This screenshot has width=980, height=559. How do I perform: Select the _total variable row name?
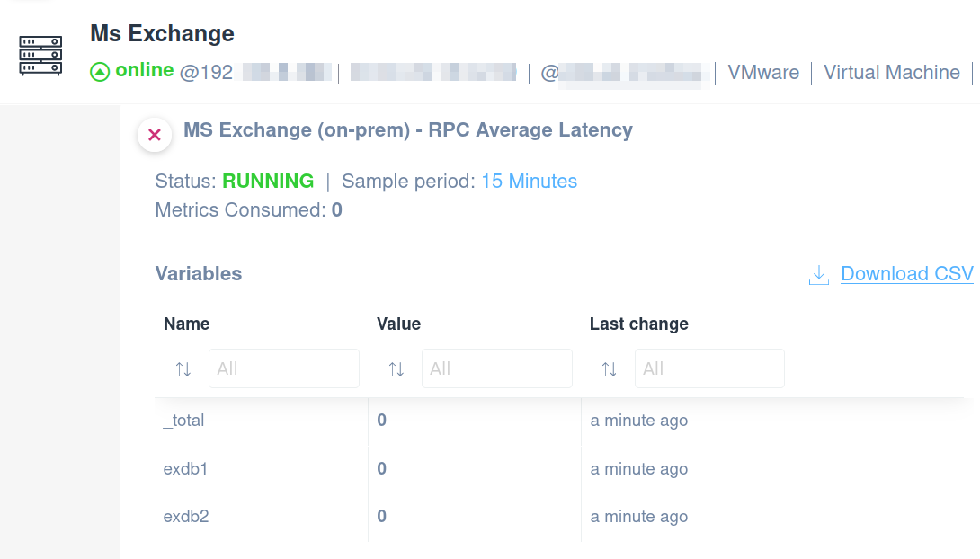coord(183,421)
